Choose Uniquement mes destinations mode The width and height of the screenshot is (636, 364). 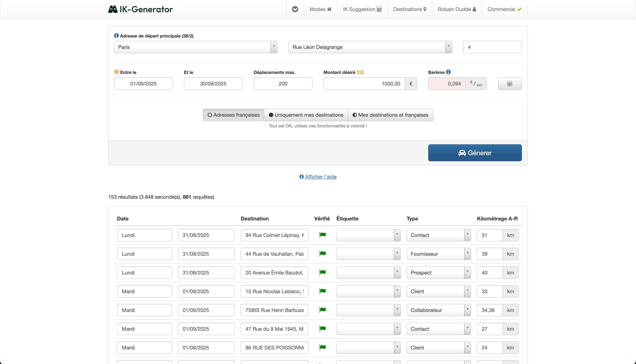coord(306,115)
